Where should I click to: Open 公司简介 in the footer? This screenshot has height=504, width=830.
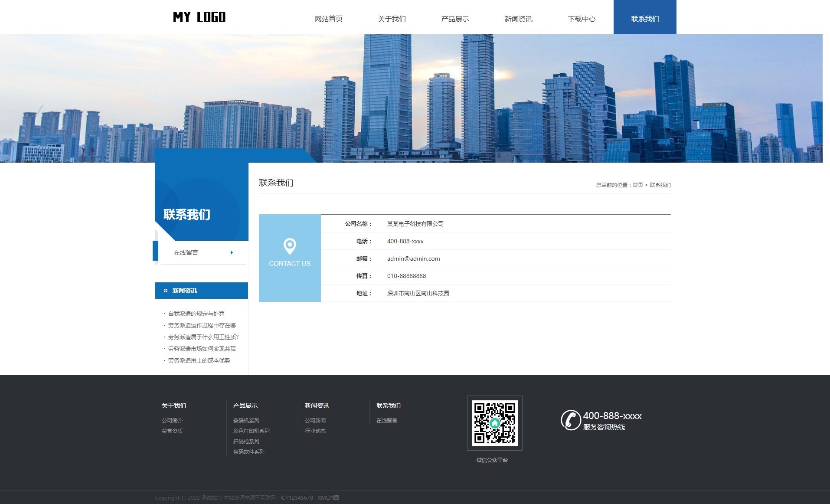(x=172, y=420)
